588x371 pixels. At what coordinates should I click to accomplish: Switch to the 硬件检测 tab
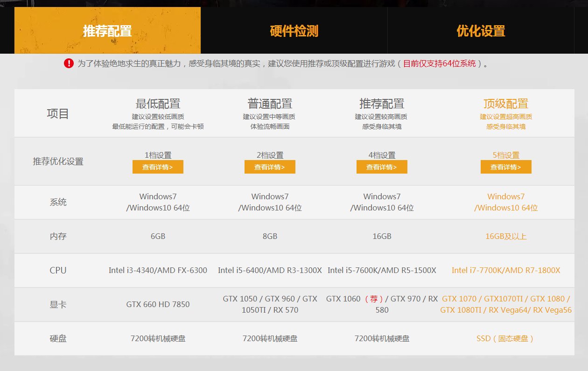[x=294, y=30]
